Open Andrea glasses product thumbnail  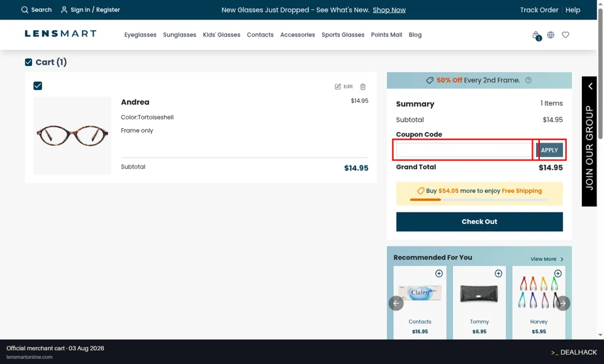tap(72, 135)
